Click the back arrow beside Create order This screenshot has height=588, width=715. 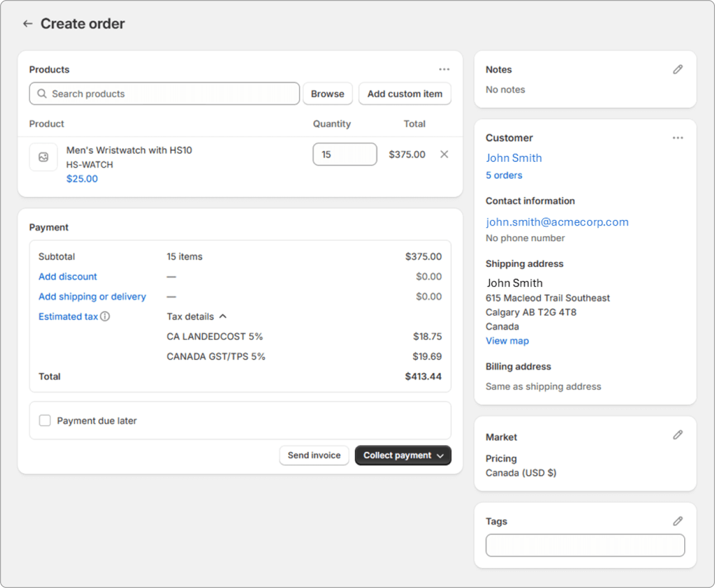(x=27, y=23)
